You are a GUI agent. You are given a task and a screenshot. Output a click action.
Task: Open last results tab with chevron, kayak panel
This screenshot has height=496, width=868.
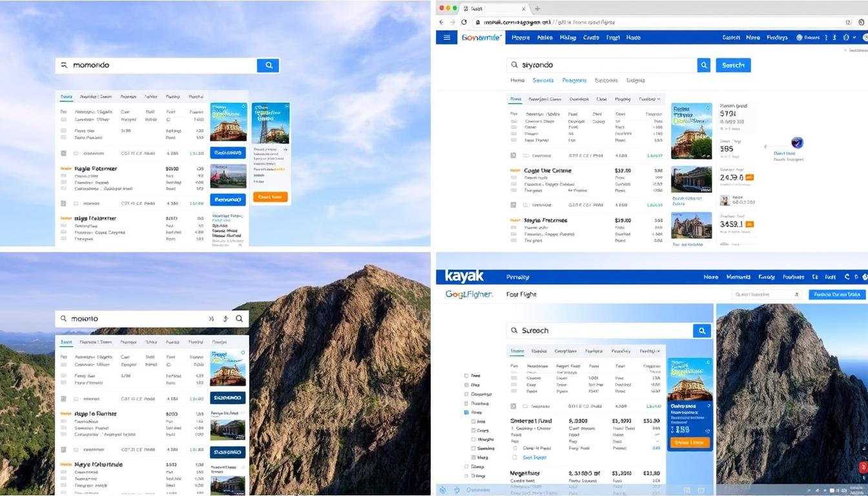pyautogui.click(x=650, y=351)
